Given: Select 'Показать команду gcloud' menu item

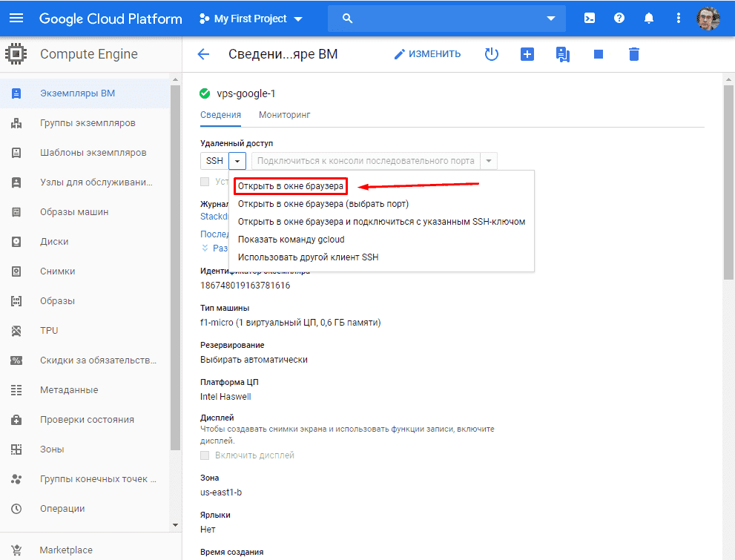Looking at the screenshot, I should point(291,240).
